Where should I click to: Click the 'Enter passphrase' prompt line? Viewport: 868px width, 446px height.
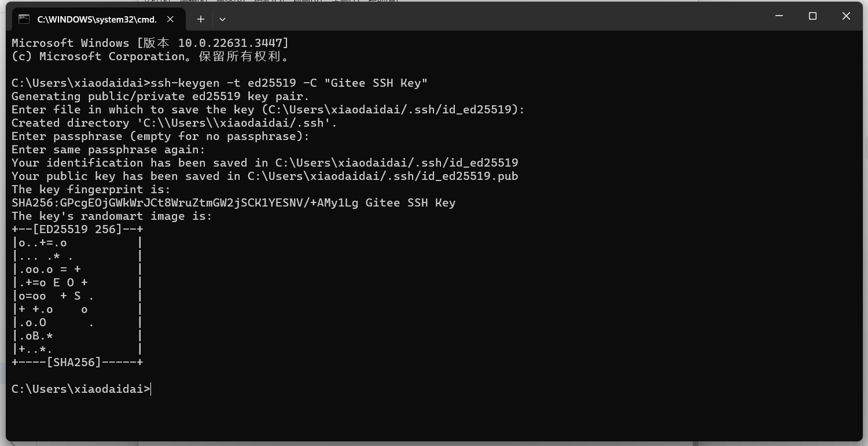coord(160,136)
